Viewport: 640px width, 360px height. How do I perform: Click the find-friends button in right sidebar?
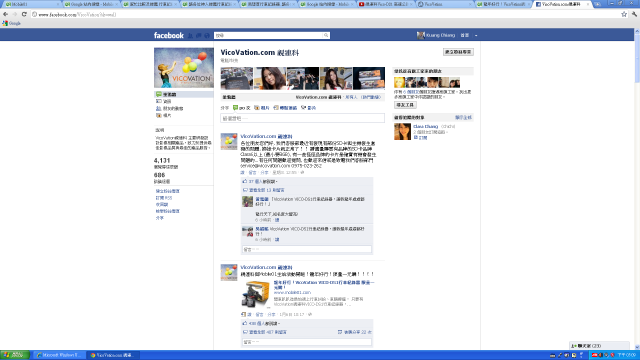point(405,105)
